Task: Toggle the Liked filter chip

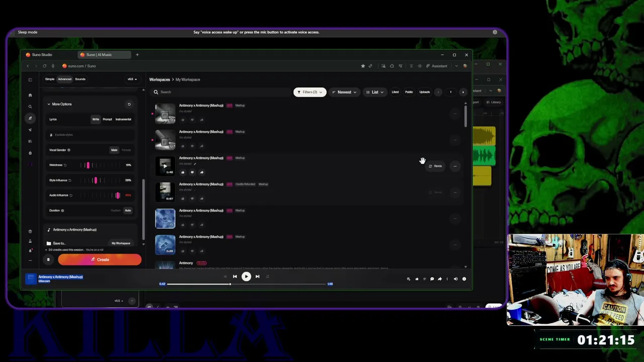Action: tap(395, 92)
